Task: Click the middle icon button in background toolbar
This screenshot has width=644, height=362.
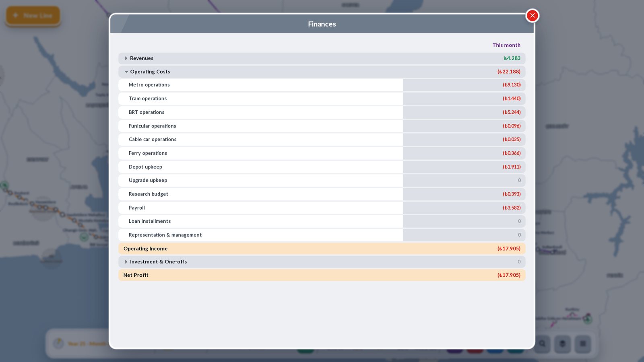Action: coord(562,344)
